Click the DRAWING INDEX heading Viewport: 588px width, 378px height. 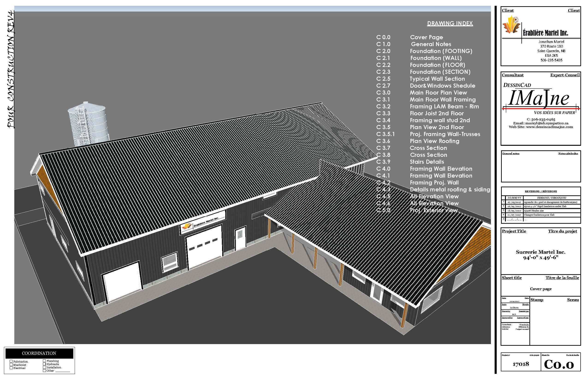450,24
